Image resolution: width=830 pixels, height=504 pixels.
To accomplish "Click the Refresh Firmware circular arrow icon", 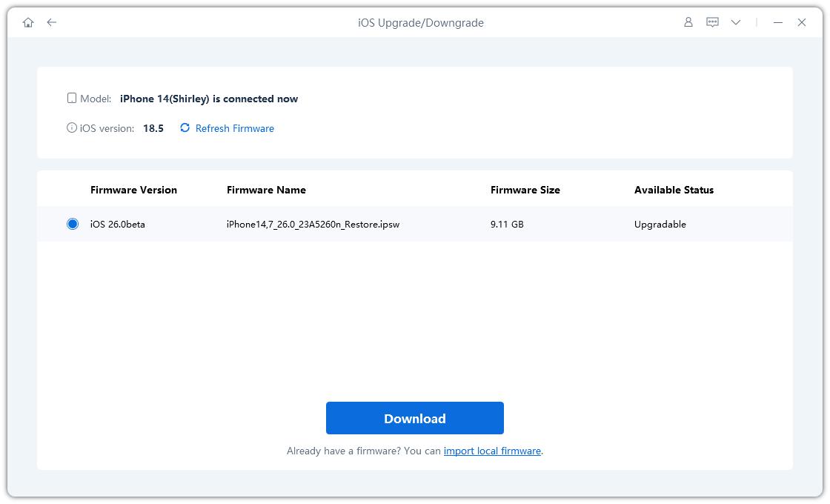I will click(x=184, y=127).
